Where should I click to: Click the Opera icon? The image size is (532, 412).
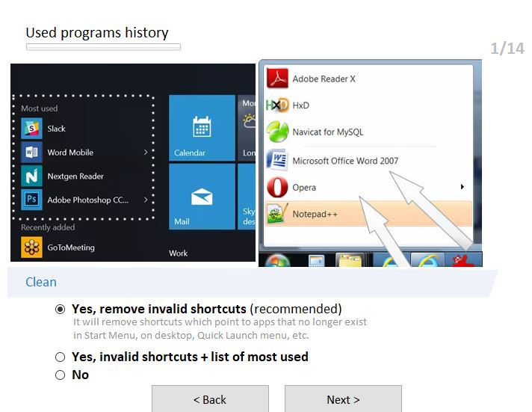pos(277,187)
